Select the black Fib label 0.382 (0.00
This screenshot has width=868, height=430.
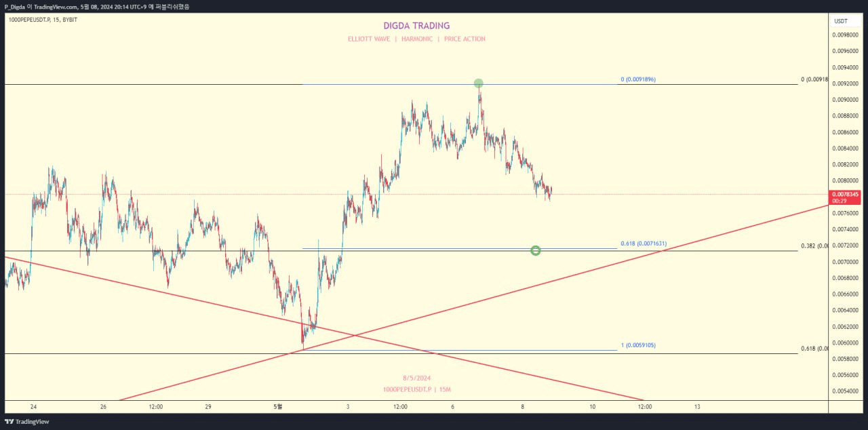pyautogui.click(x=814, y=246)
